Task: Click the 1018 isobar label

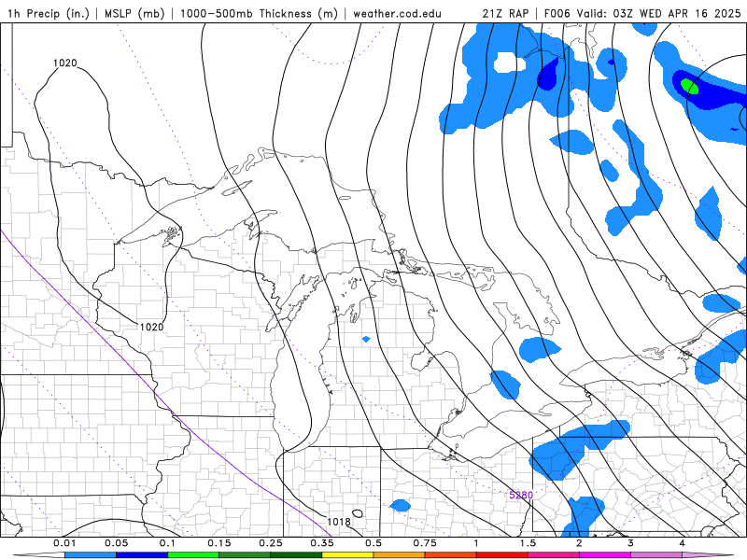Action: click(x=339, y=522)
